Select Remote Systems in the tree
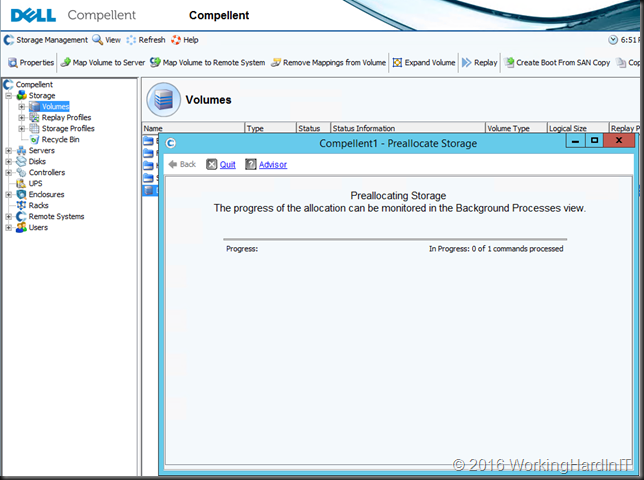 (56, 216)
